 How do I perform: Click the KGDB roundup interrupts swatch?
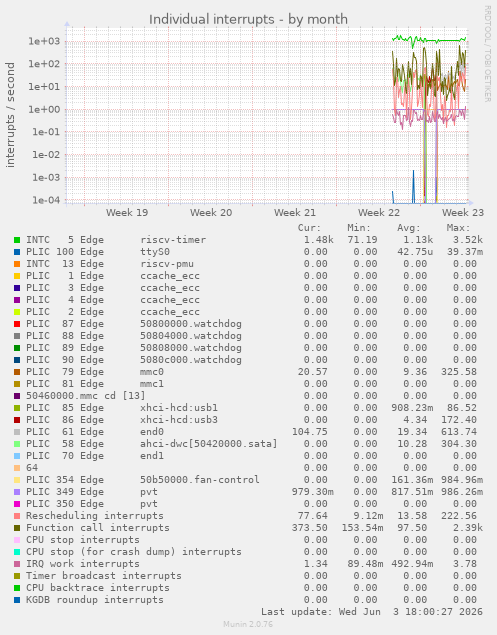coord(17,600)
